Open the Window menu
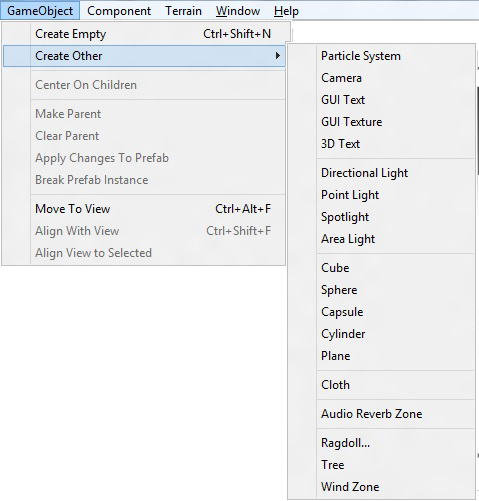This screenshot has width=479, height=501. (x=238, y=11)
